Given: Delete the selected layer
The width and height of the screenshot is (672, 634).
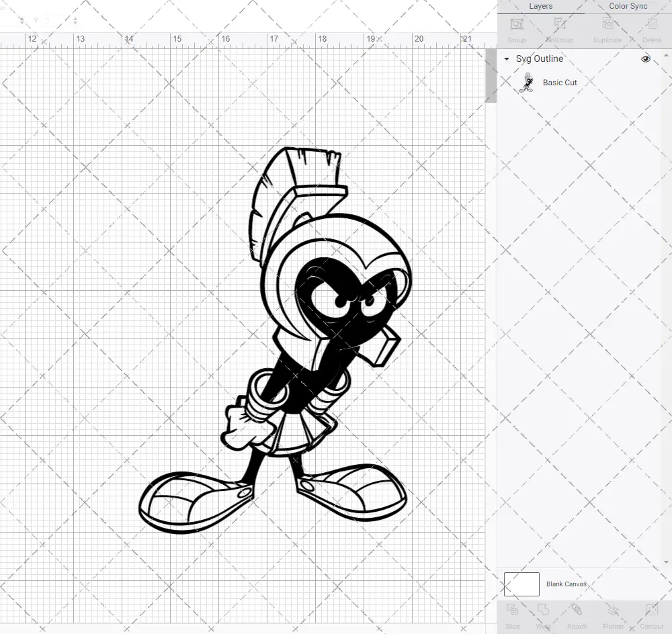Looking at the screenshot, I should click(x=651, y=30).
